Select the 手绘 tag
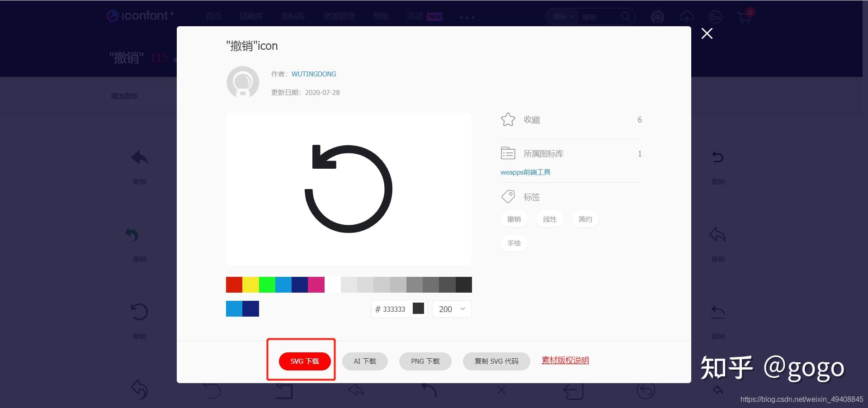This screenshot has width=868, height=408. pyautogui.click(x=514, y=243)
